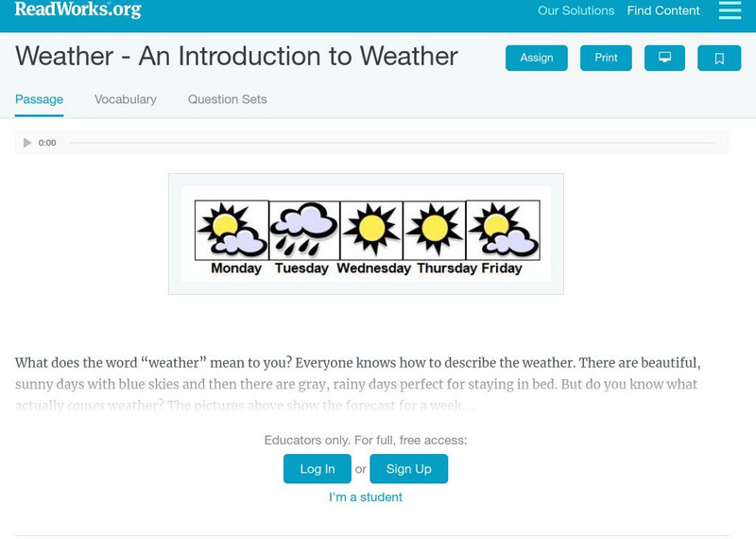Click the Thursday sun icon
This screenshot has height=539, width=756.
point(434,230)
